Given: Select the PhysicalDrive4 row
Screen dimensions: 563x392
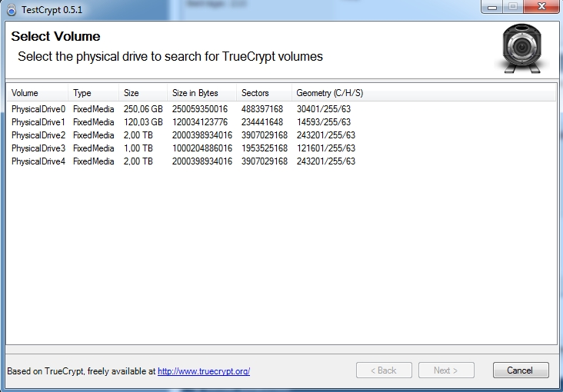Looking at the screenshot, I should pos(281,161).
